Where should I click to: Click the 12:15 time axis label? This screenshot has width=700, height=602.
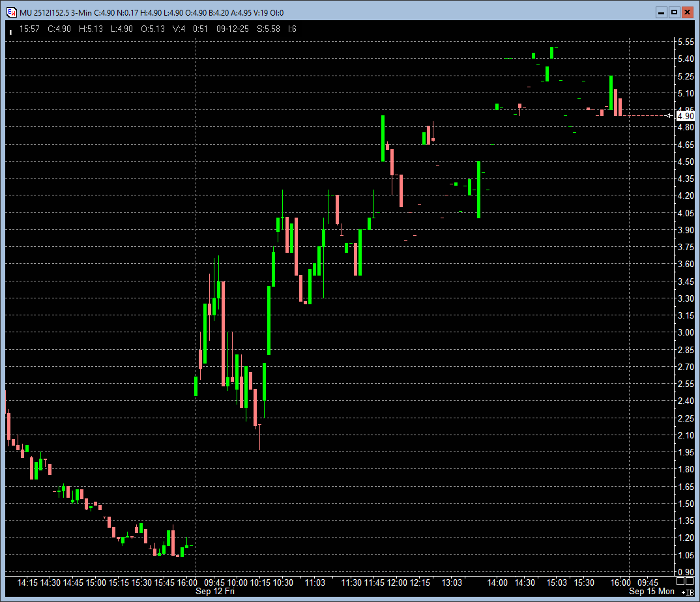point(420,582)
